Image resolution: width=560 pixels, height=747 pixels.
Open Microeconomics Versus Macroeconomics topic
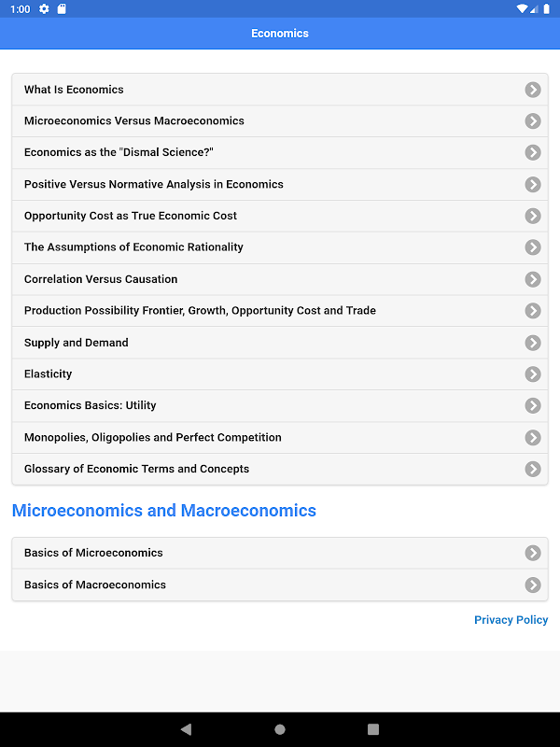134,121
